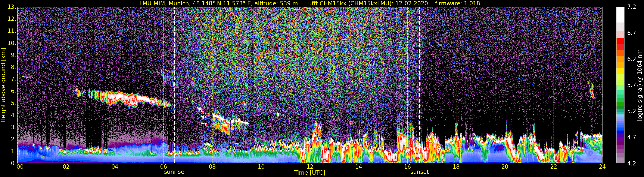Screen dimensions: 644x177
Task: Click the time axis tick label 08
Action: [x=212, y=167]
